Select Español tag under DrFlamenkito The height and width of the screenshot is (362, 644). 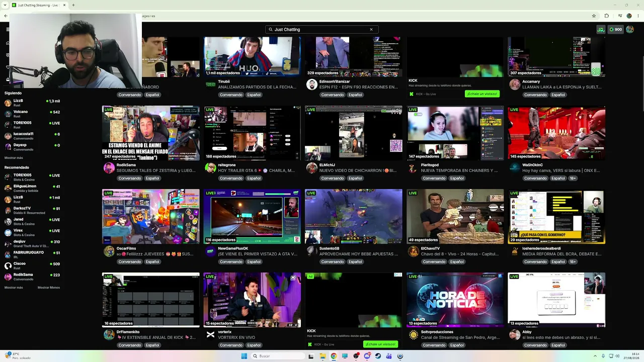coord(152,345)
